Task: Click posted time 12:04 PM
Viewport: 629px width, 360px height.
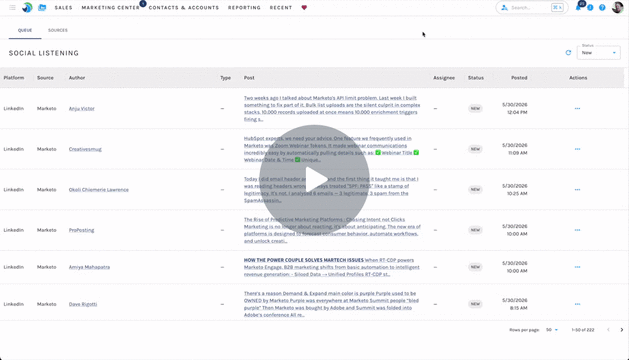Action: click(517, 112)
